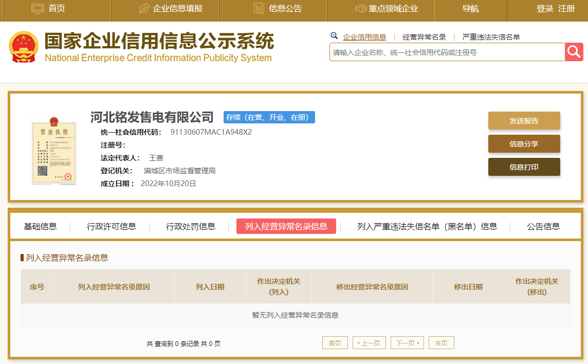The image size is (588, 364).
Task: Open 企业信息填报 menu item
Action: pyautogui.click(x=177, y=9)
